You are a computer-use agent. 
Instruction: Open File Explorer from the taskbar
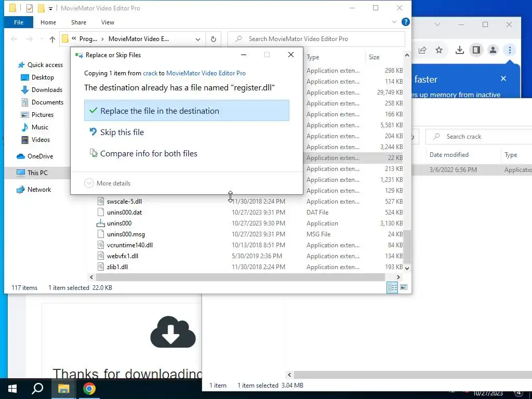tap(63, 389)
